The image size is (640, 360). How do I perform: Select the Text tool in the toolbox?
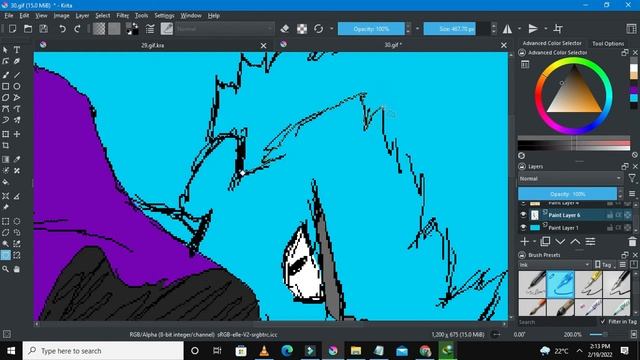[x=17, y=50]
